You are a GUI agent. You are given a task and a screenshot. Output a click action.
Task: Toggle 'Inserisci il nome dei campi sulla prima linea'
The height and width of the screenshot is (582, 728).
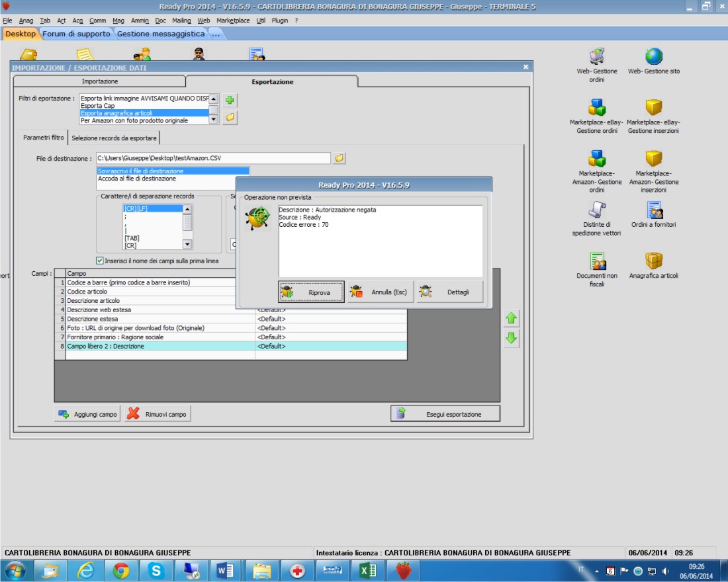coord(100,261)
